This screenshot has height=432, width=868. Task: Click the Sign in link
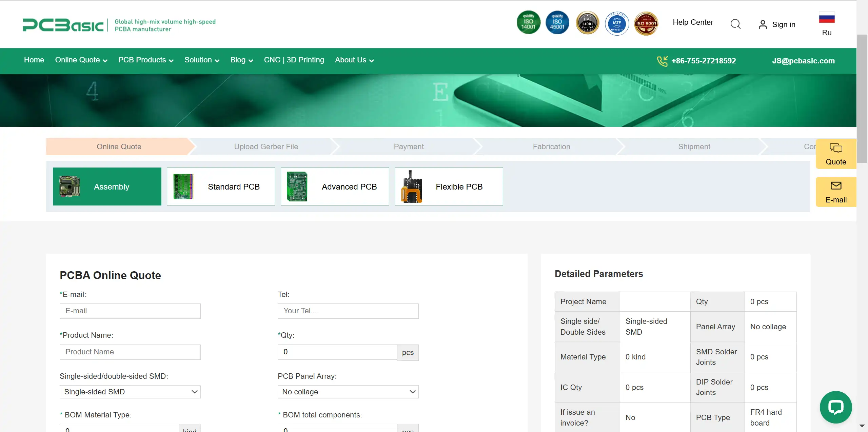783,24
